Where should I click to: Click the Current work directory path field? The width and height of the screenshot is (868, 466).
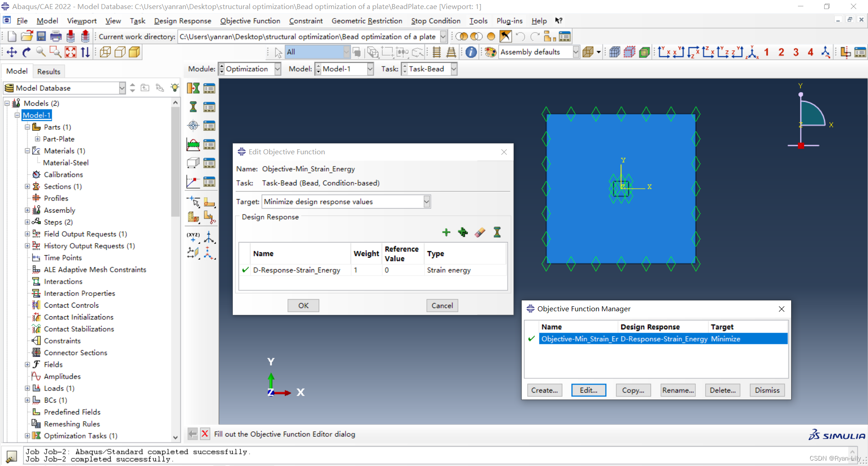point(309,37)
